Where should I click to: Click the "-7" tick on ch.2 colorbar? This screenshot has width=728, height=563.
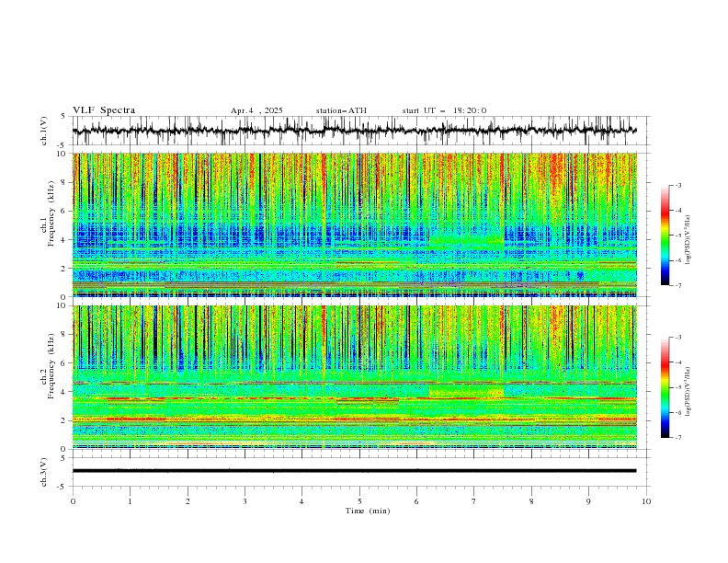click(x=678, y=438)
